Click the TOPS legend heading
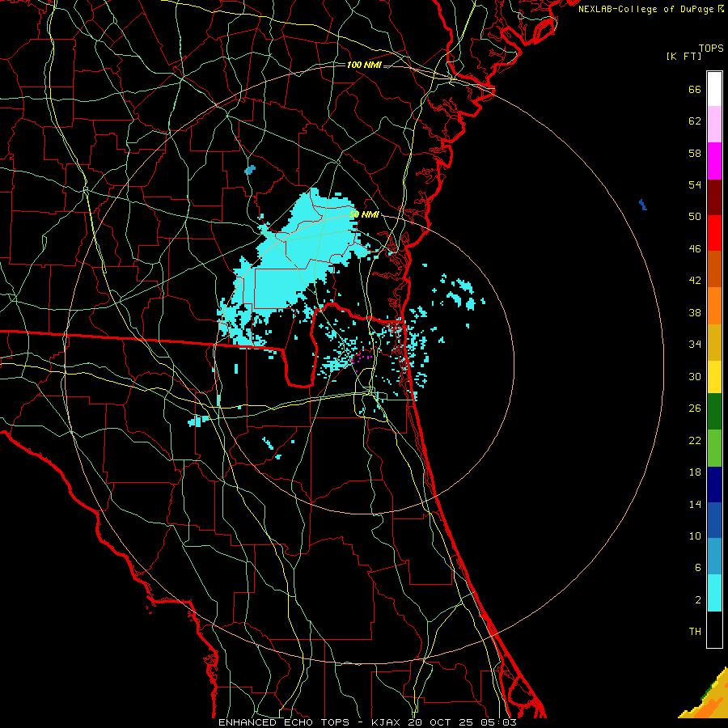This screenshot has width=728, height=728. pos(711,49)
